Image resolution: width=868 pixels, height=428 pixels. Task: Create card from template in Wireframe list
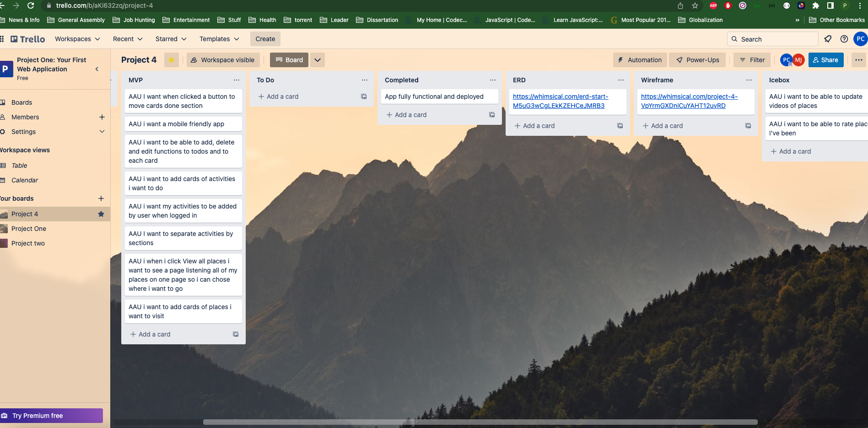[x=748, y=126]
